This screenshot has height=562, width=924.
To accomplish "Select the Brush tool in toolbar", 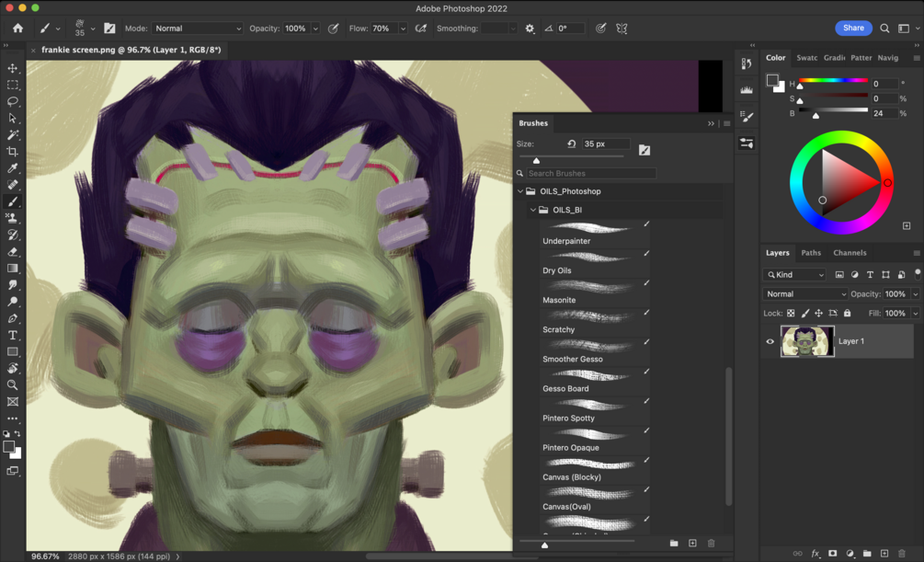I will coord(12,201).
